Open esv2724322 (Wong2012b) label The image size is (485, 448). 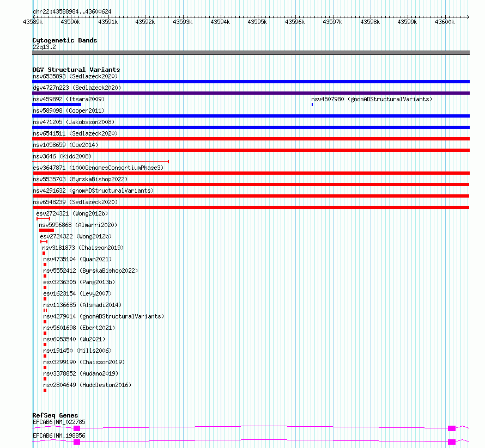[76, 236]
